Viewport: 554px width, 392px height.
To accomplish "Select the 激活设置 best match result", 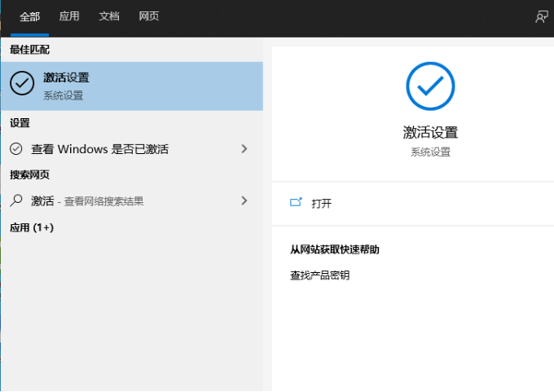I will (130, 86).
